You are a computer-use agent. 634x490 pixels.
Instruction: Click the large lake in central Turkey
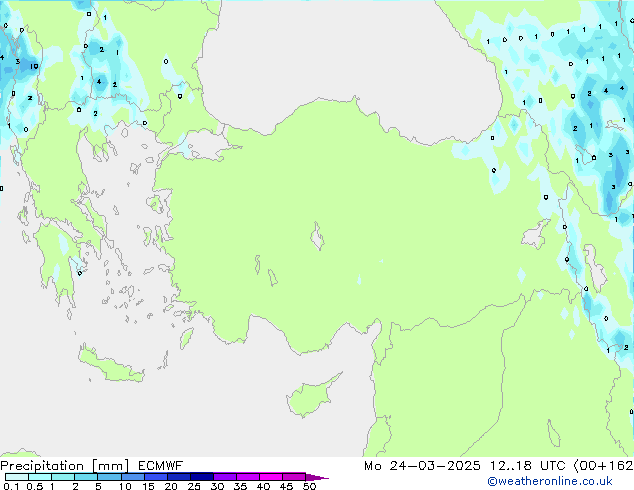tap(317, 236)
